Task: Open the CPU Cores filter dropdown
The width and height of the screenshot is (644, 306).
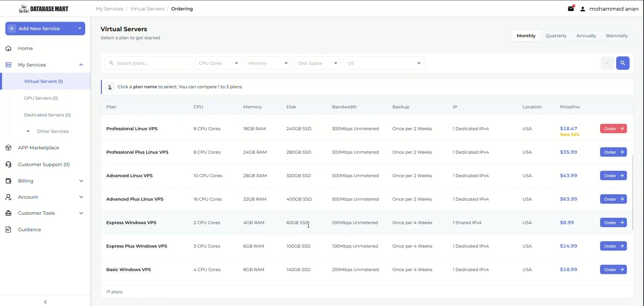Action: (x=218, y=63)
